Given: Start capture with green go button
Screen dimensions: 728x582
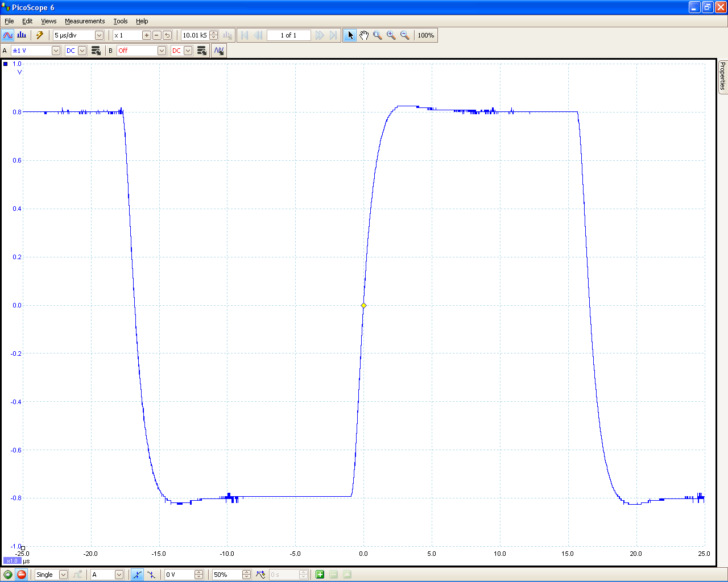Looking at the screenshot, I should click(x=8, y=575).
